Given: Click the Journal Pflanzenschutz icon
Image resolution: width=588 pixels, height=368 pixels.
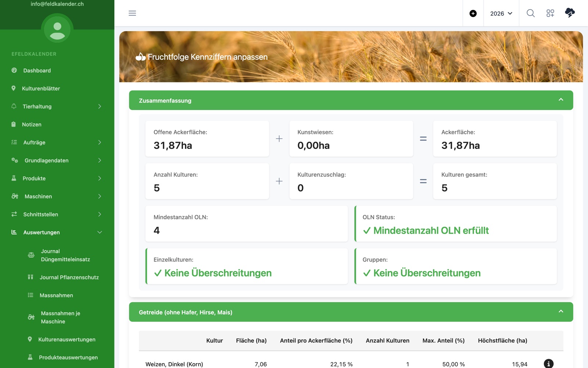Looking at the screenshot, I should pos(31,277).
